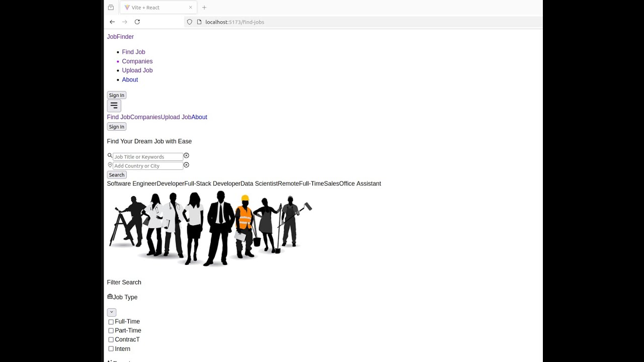
Task: Open Upload Job in the bulleted nav list
Action: click(x=137, y=70)
